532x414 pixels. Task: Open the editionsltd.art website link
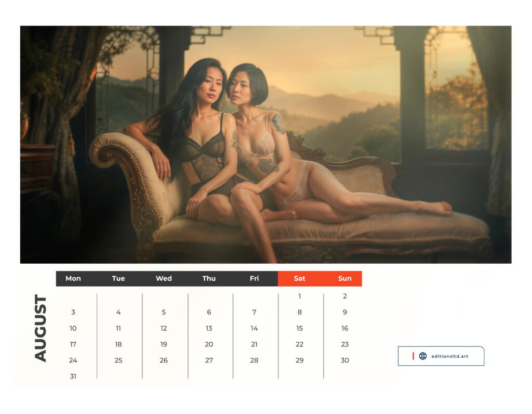[449, 356]
